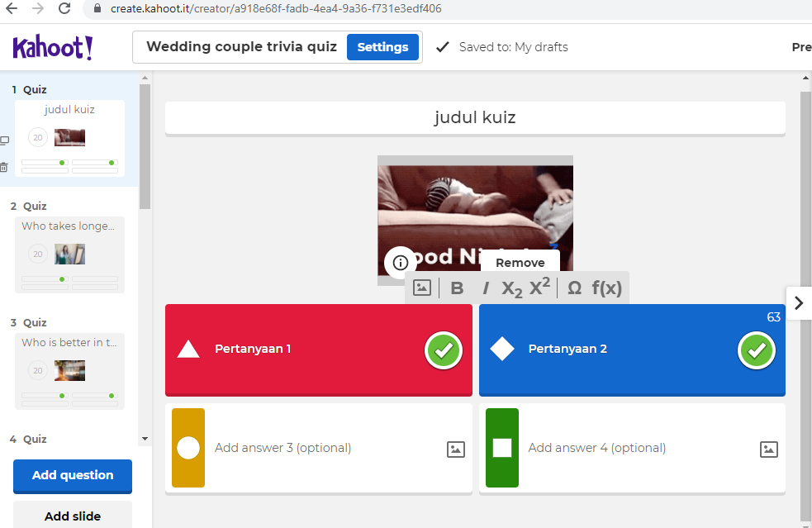Viewport: 812px width, 528px height.
Task: Click the Pertanyaan 1 answer text
Action: pyautogui.click(x=253, y=349)
